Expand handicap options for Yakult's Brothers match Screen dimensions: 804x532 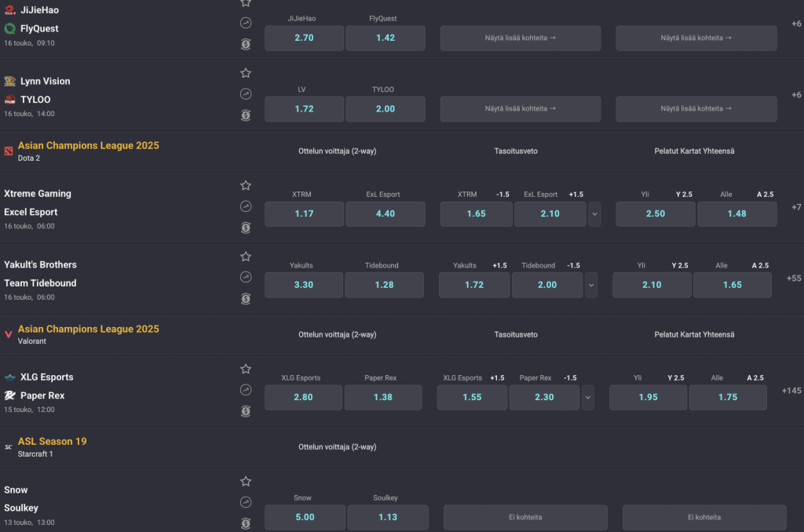click(x=591, y=285)
